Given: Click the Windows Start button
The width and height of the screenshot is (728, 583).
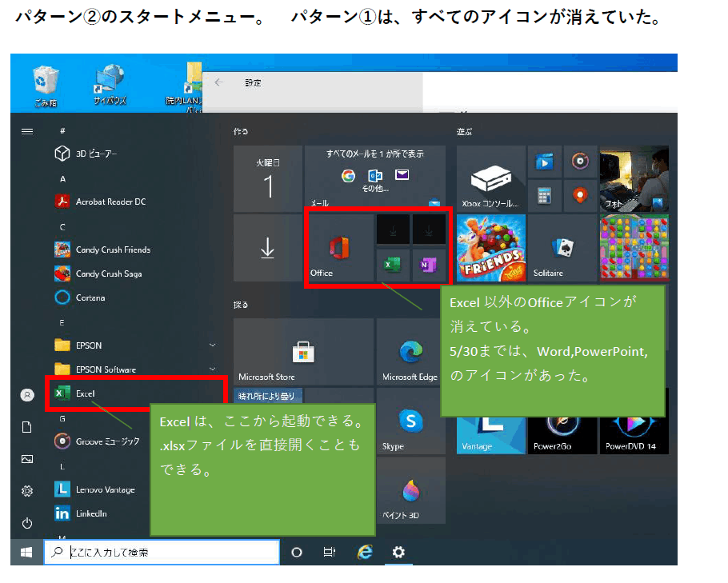Looking at the screenshot, I should click(26, 552).
